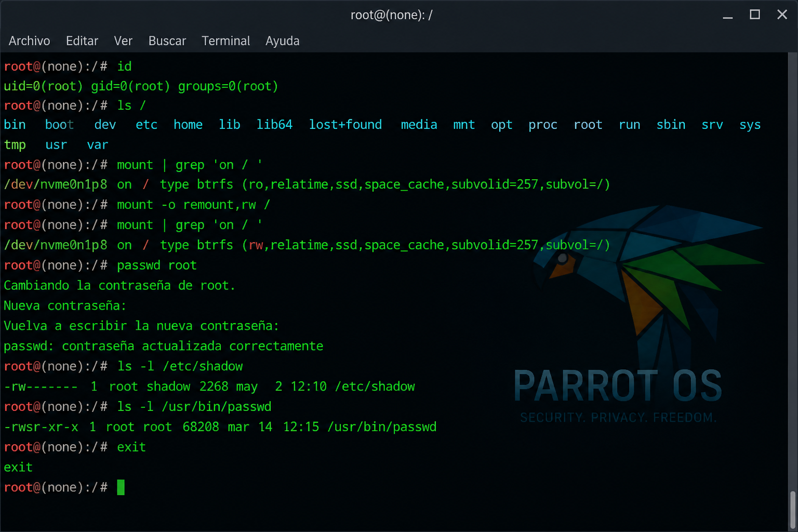Image resolution: width=798 pixels, height=532 pixels.
Task: Click the 'ls -l /usr/bin/passwd' command
Action: (194, 407)
